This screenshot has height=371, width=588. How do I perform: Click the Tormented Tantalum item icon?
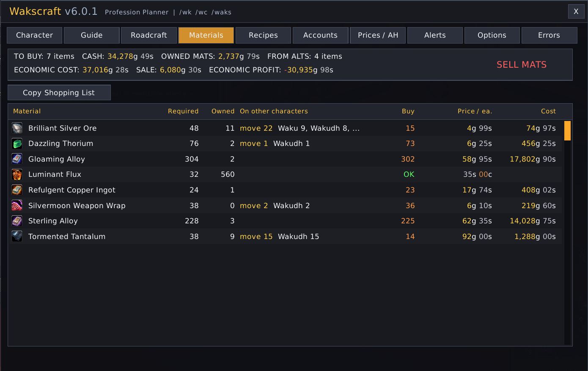[17, 236]
